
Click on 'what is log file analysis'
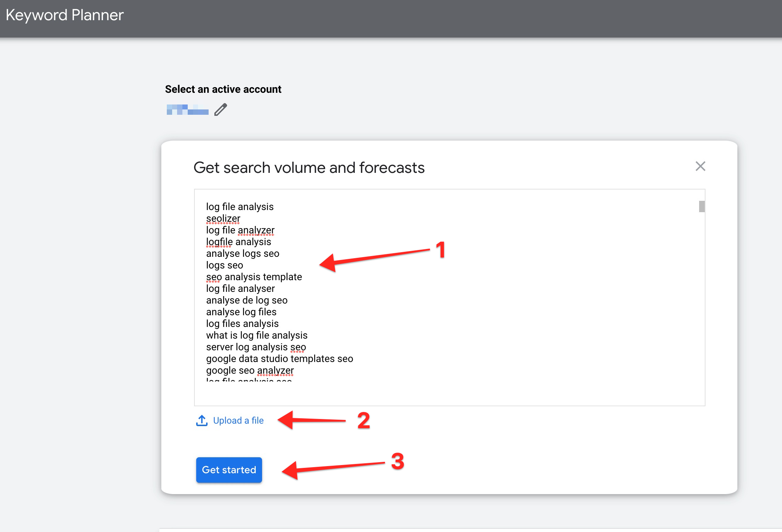point(257,335)
